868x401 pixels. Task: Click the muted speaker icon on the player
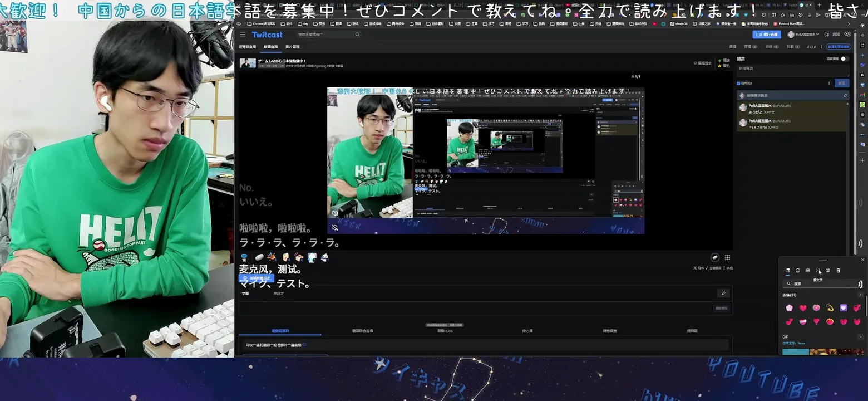click(x=335, y=227)
